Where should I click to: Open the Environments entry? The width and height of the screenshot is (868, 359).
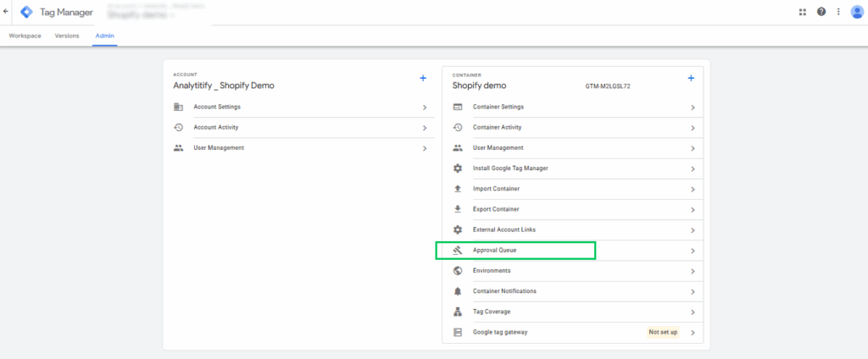click(x=492, y=270)
